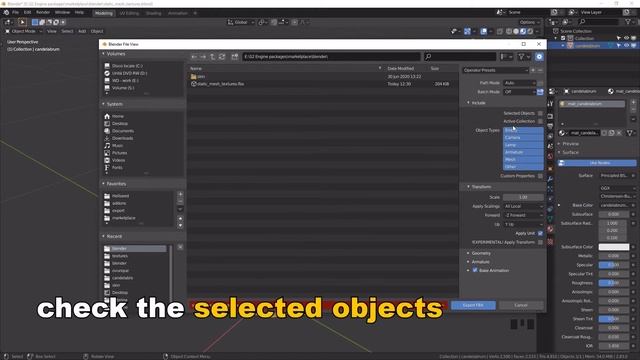Sort files by Date Modified column
This screenshot has width=640, height=360.
click(400, 69)
